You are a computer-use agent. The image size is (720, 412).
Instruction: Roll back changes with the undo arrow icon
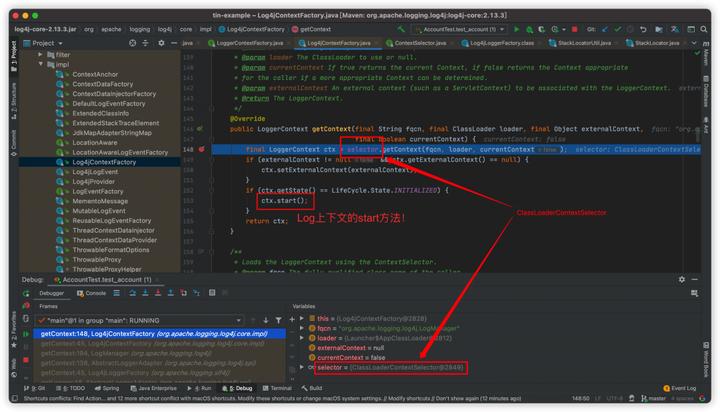click(643, 29)
